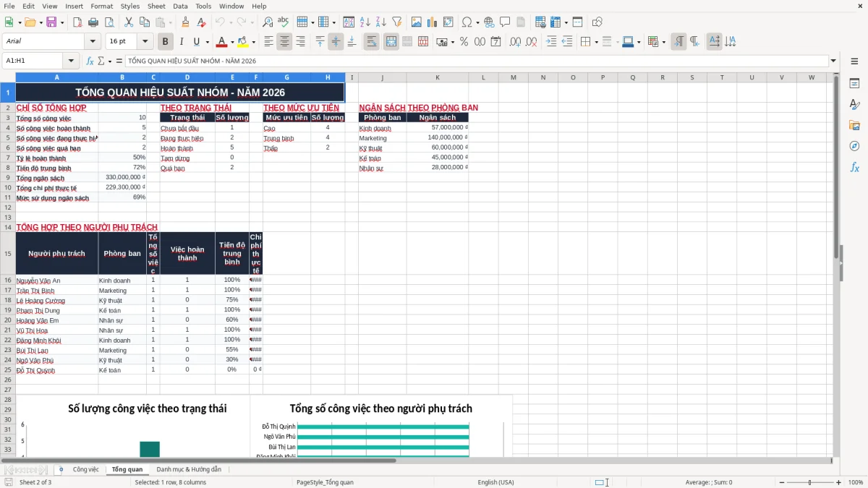Click the Formula equals sign button
Image resolution: width=868 pixels, height=488 pixels.
119,61
